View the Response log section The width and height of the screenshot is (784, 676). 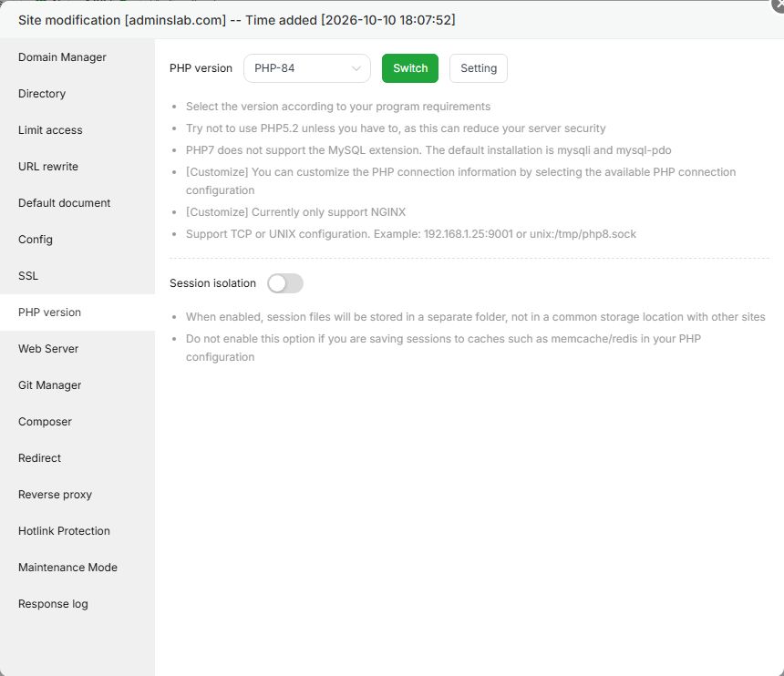[x=77, y=604]
